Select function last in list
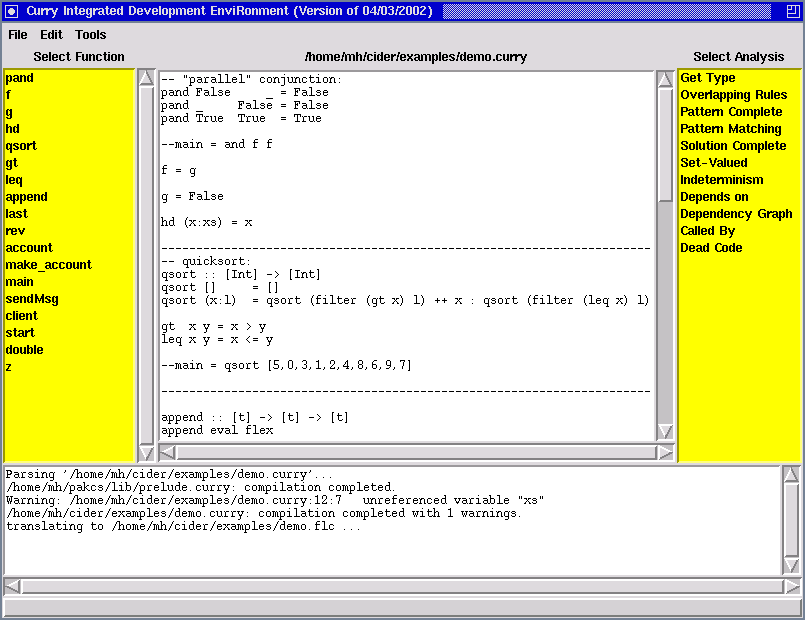 16,214
